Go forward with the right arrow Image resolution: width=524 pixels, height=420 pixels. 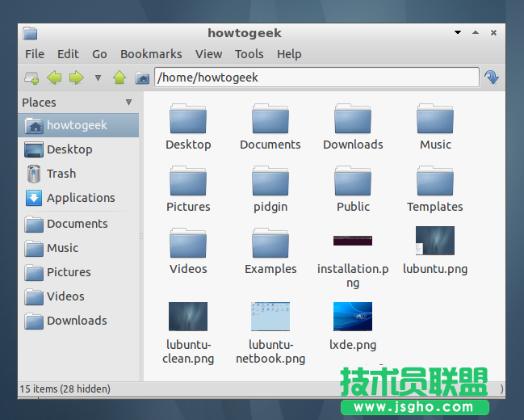pyautogui.click(x=77, y=78)
